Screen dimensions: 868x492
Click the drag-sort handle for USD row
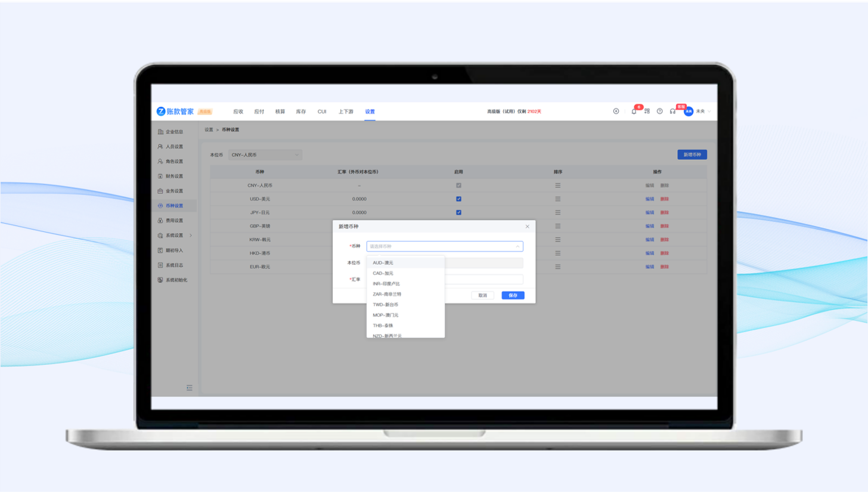tap(558, 199)
